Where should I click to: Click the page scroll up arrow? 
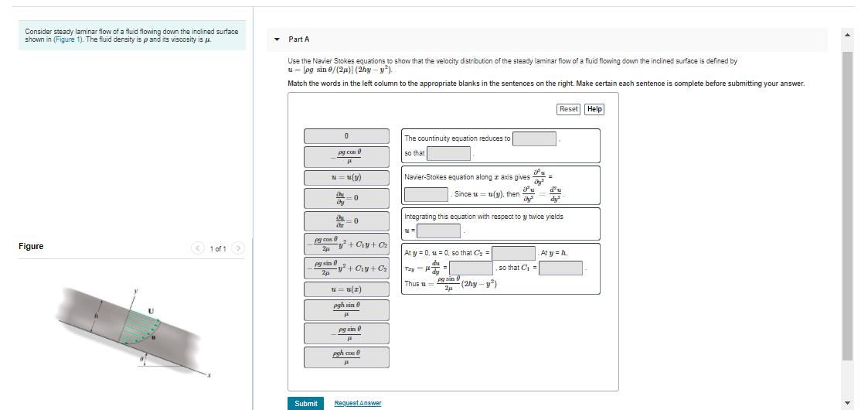pyautogui.click(x=847, y=35)
